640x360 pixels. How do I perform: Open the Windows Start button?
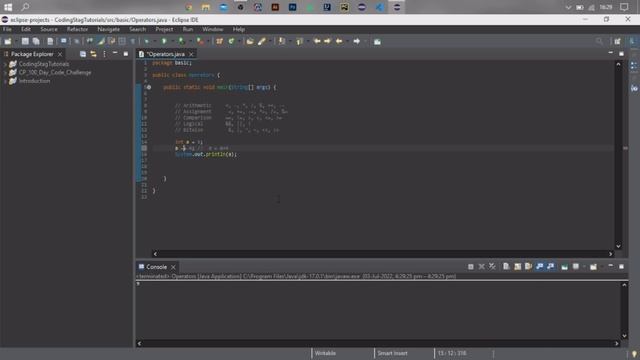(8, 7)
